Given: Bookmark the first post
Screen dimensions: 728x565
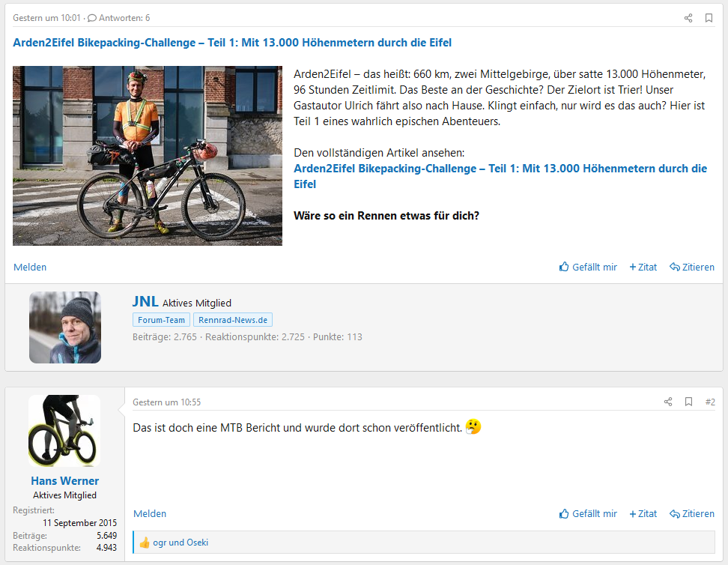Looking at the screenshot, I should 709,18.
